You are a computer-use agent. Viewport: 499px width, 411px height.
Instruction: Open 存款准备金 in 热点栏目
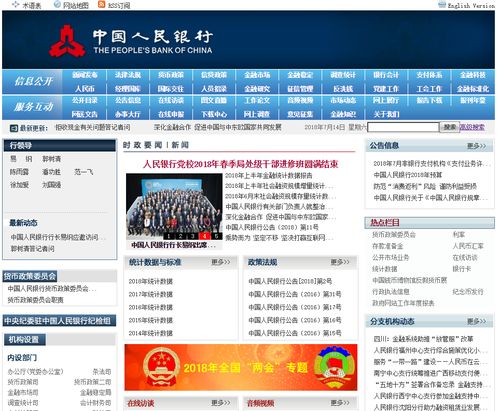387,246
